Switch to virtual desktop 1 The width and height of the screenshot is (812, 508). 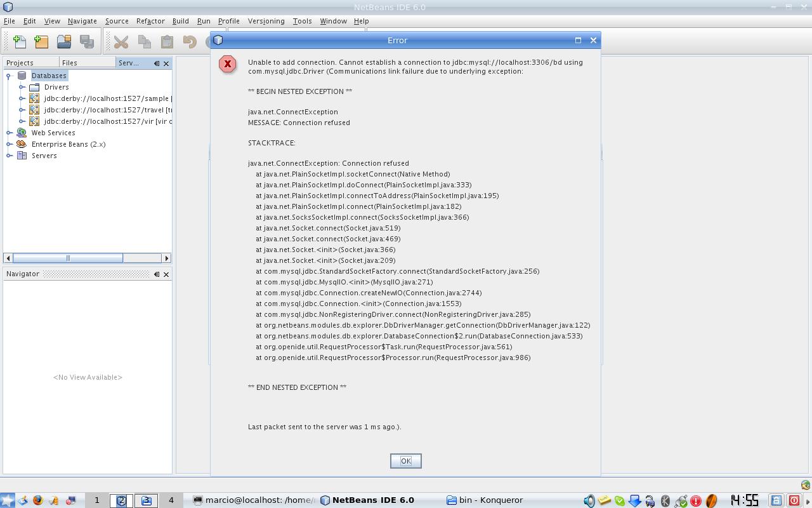pos(97,500)
